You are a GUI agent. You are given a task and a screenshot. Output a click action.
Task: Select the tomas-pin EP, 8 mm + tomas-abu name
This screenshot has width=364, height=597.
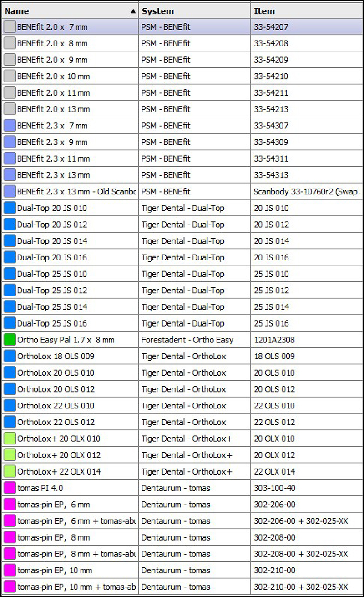(77, 554)
